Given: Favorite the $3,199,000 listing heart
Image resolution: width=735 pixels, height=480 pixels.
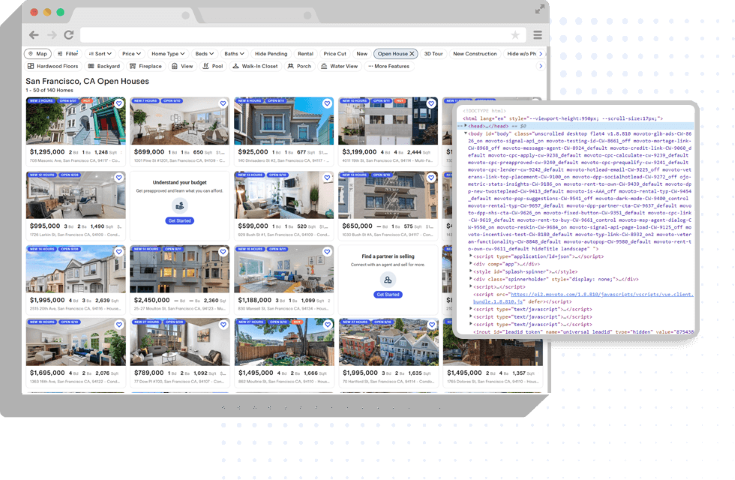Looking at the screenshot, I should [431, 104].
